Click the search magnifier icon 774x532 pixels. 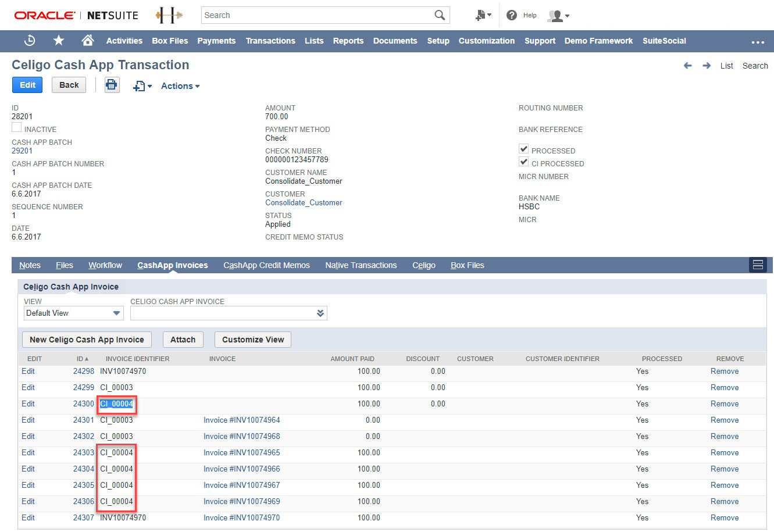440,15
